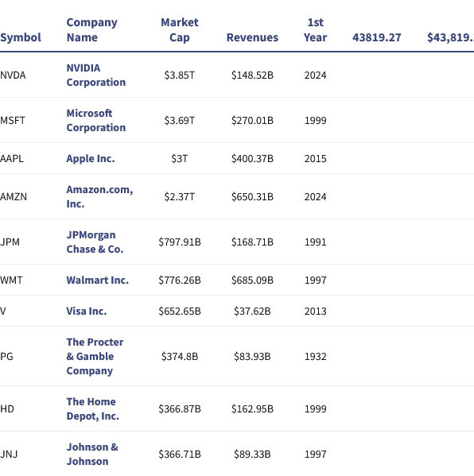
Task: Select the WMT symbol cell
Action: tap(11, 280)
